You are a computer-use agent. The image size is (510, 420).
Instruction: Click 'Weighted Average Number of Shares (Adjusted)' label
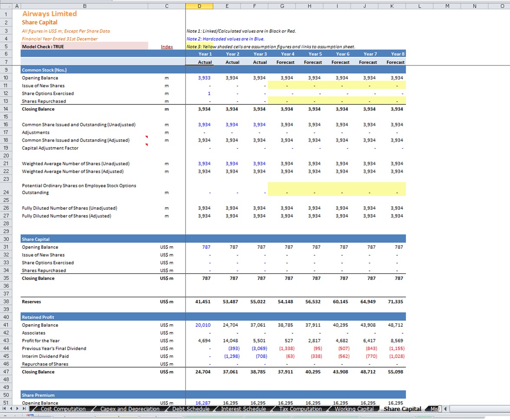point(72,172)
